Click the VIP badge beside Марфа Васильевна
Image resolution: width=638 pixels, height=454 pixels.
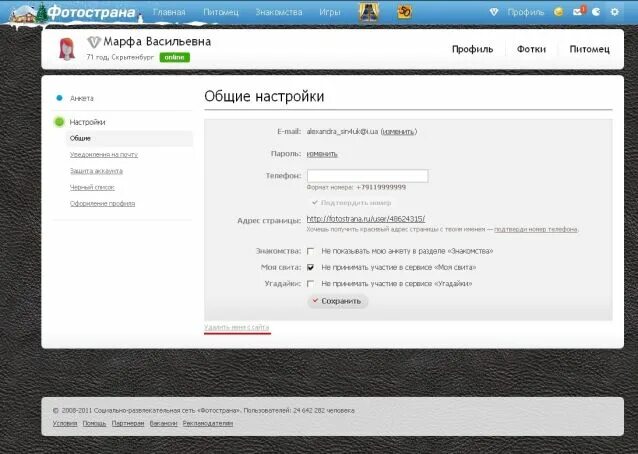(94, 41)
